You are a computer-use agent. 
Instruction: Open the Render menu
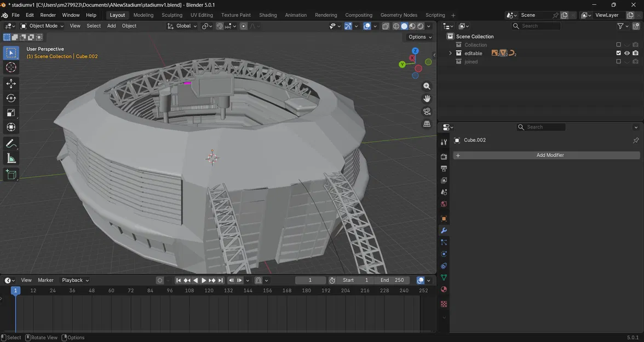click(48, 15)
